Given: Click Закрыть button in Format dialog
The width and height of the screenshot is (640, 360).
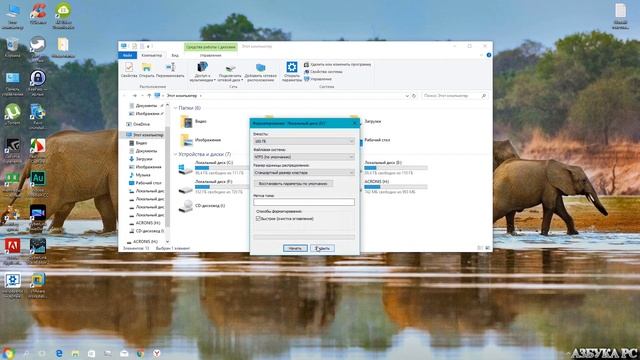Looking at the screenshot, I should [322, 248].
